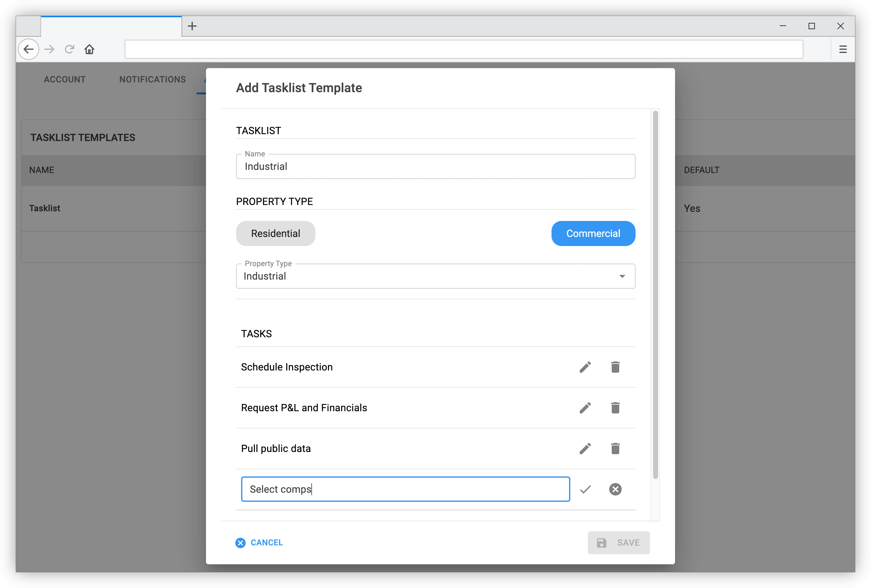The width and height of the screenshot is (871, 588).
Task: Click the CANCEL button
Action: click(259, 543)
